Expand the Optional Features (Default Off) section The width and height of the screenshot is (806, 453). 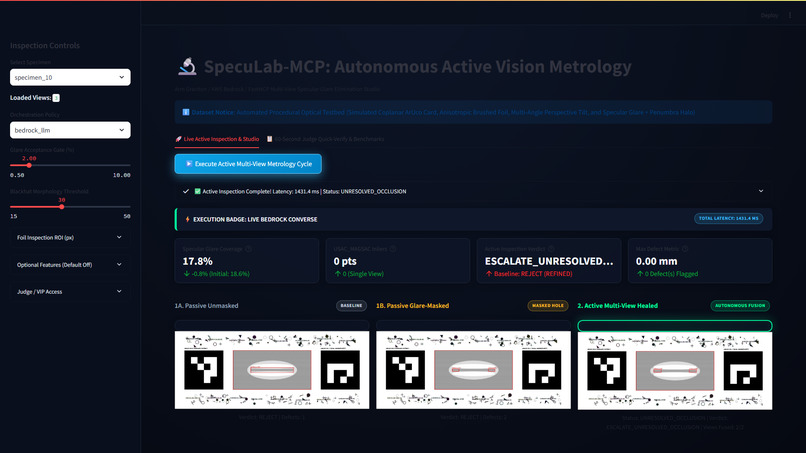tap(70, 265)
